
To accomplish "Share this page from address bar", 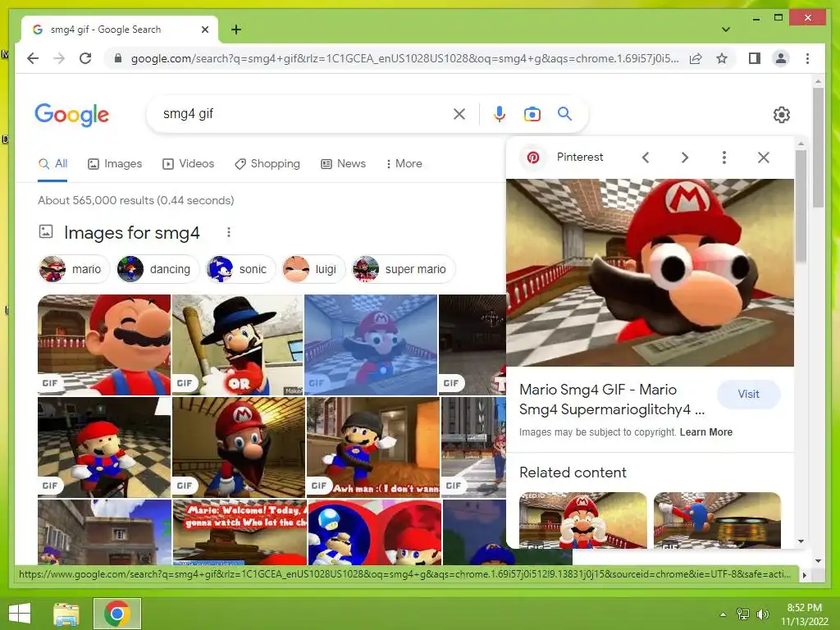I will tap(696, 58).
